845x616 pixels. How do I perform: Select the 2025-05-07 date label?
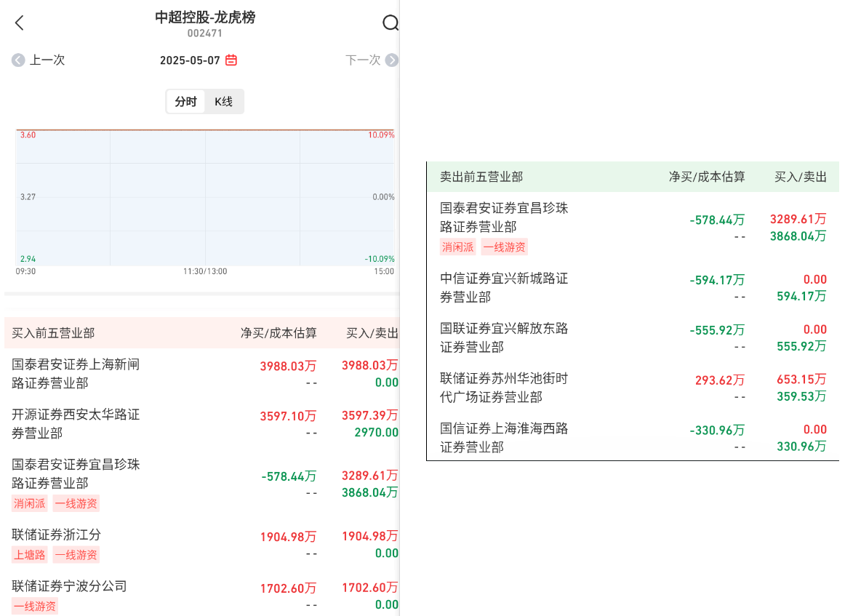point(190,60)
